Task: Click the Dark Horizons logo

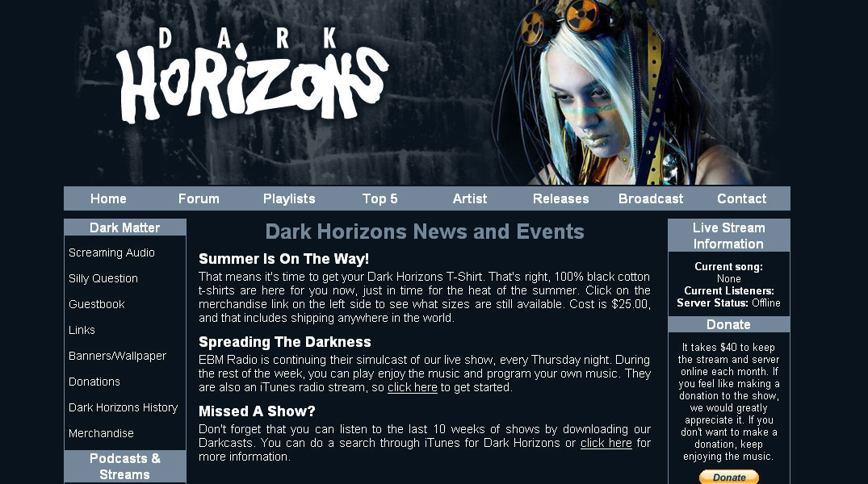Action: 252,76
